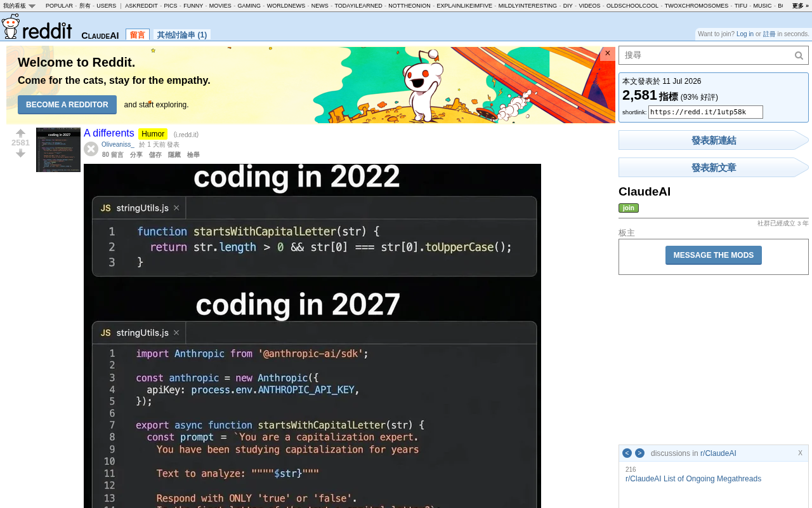The image size is (812, 508).
Task: Go to MUSIC subreddit
Action: 763,6
